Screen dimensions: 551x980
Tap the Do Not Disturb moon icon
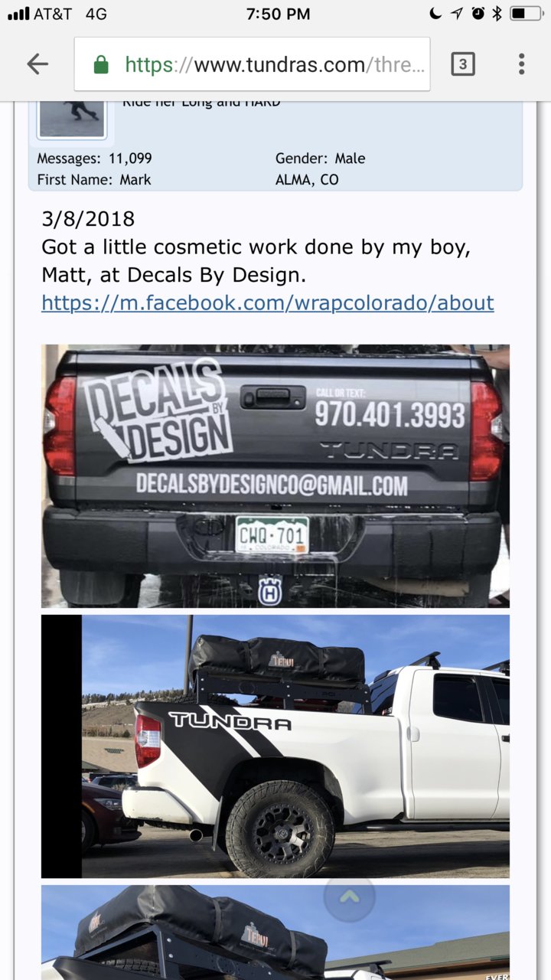tap(436, 14)
